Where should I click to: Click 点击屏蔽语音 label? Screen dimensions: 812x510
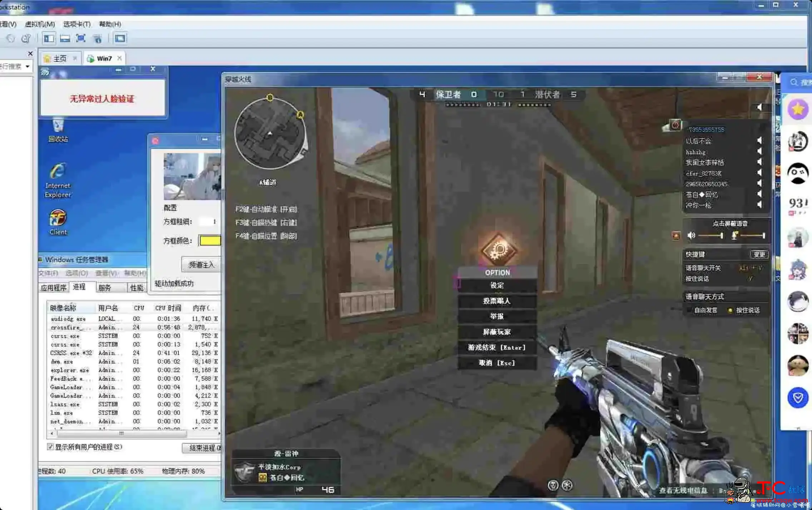click(x=730, y=224)
